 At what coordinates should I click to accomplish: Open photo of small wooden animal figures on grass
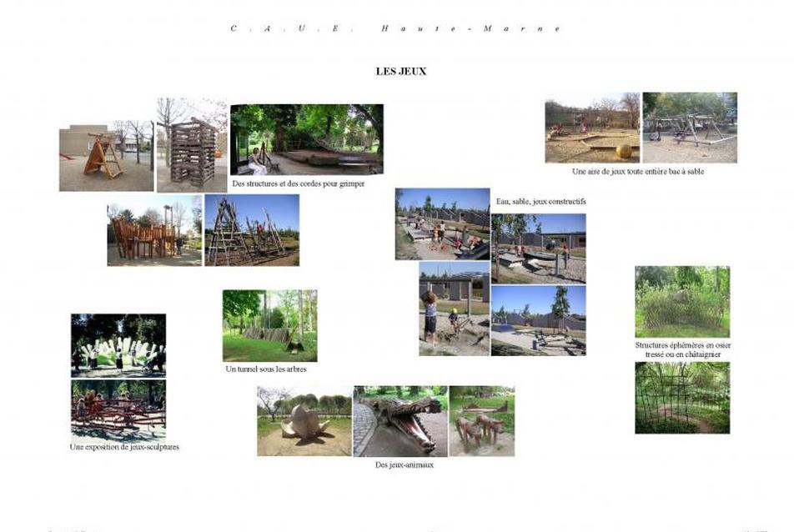point(481,421)
